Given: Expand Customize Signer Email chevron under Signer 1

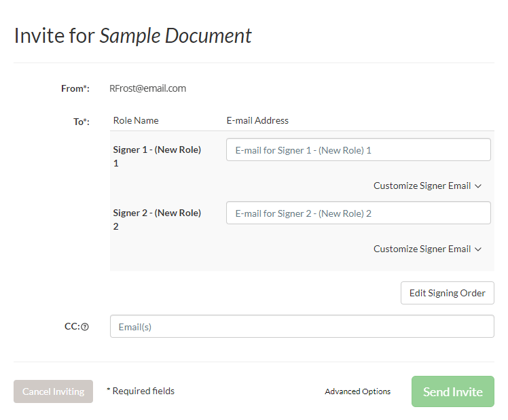Looking at the screenshot, I should (x=478, y=186).
